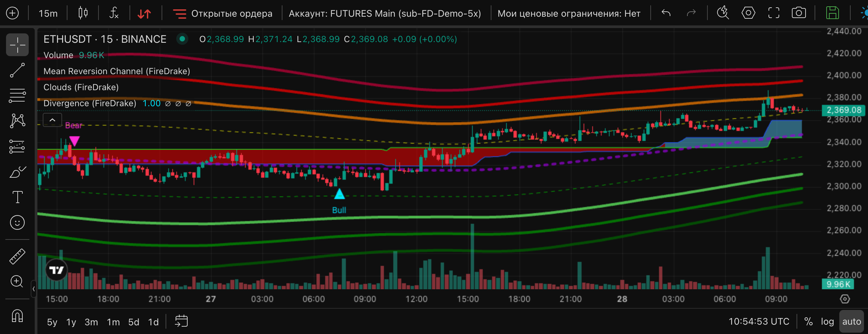868x334 pixels.
Task: Enter fullscreen chart mode
Action: (774, 13)
